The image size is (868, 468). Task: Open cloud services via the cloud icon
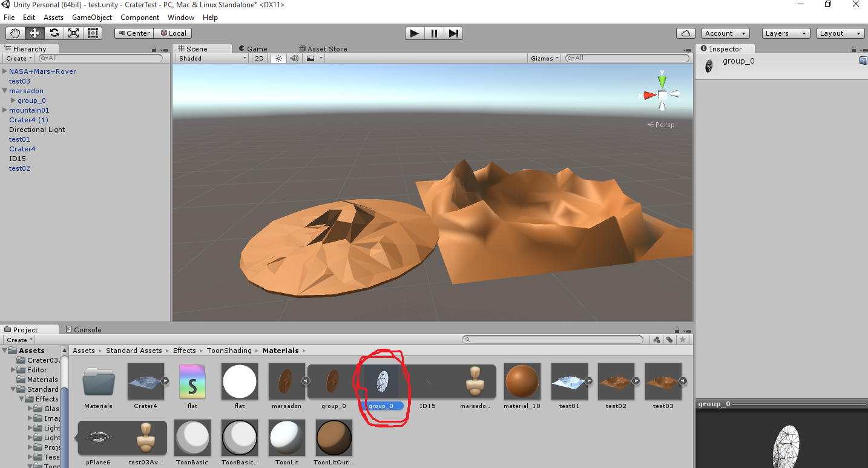685,33
